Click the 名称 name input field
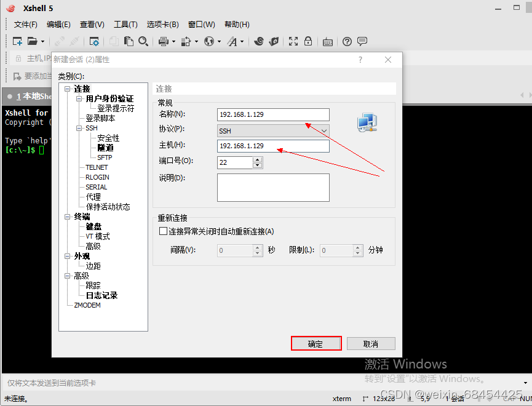Image resolution: width=532 pixels, height=406 pixels. pyautogui.click(x=273, y=115)
